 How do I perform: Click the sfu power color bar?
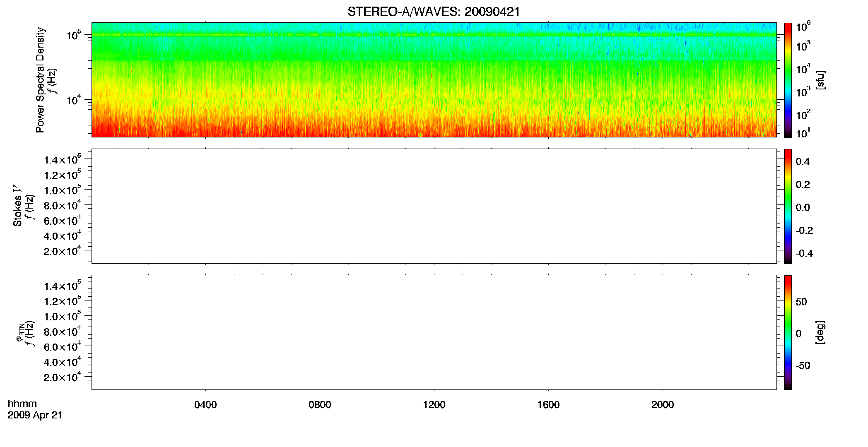[x=788, y=79]
